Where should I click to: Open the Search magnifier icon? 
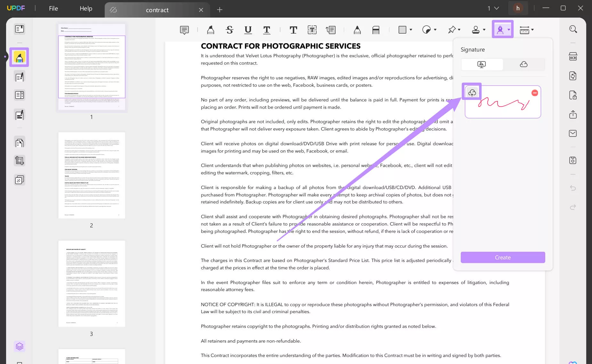(x=573, y=29)
